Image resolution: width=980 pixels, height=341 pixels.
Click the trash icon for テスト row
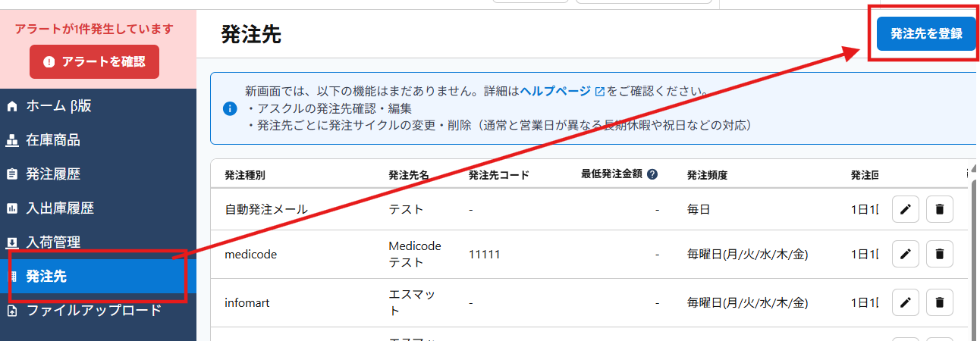[x=939, y=209]
